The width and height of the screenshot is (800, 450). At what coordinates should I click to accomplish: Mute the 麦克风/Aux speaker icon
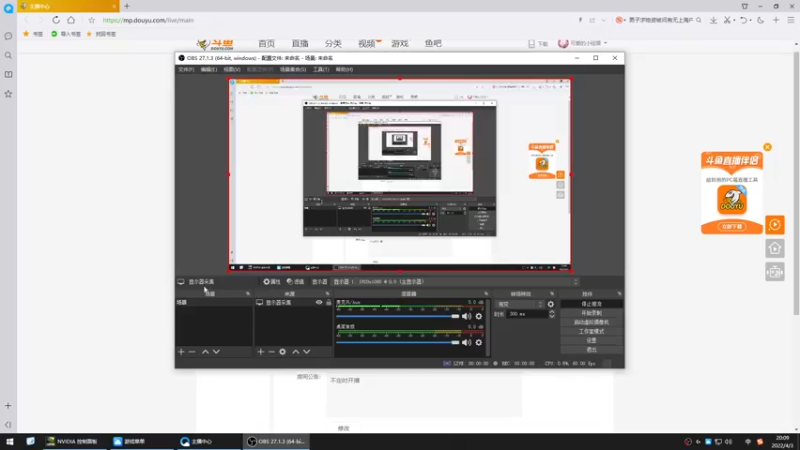(x=466, y=316)
